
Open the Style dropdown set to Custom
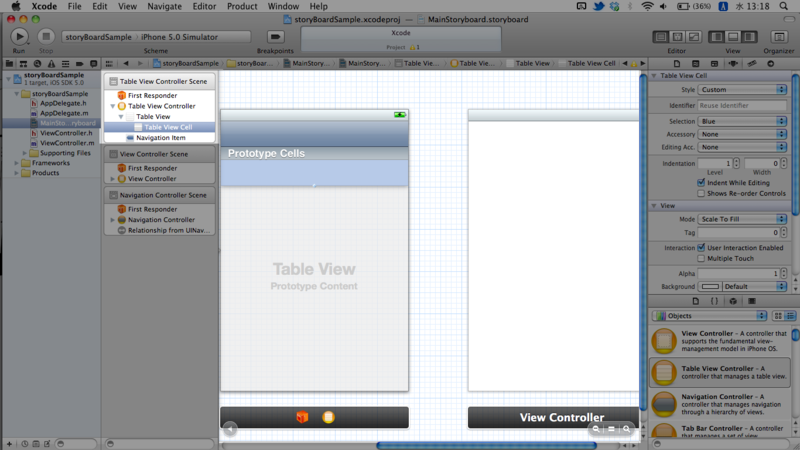[742, 89]
